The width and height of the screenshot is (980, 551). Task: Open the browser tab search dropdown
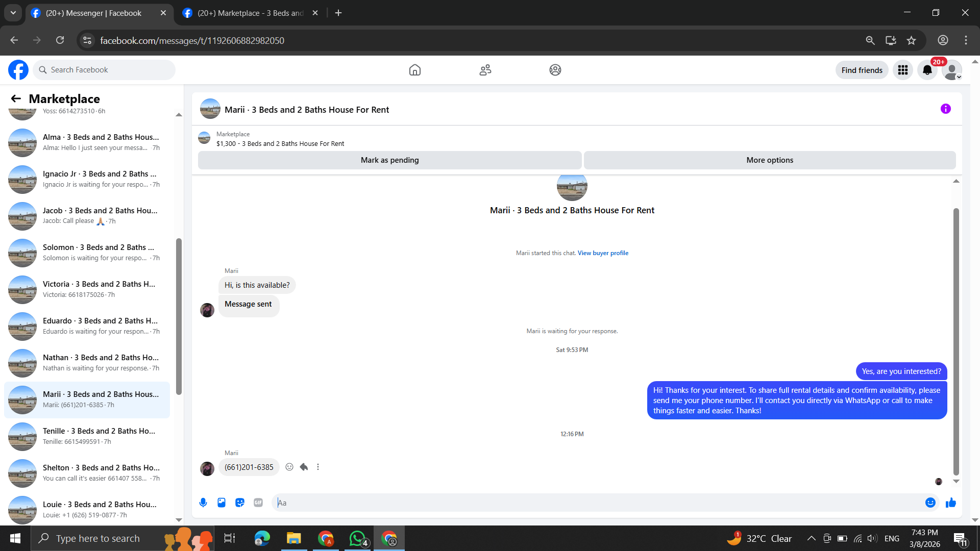pyautogui.click(x=13, y=13)
